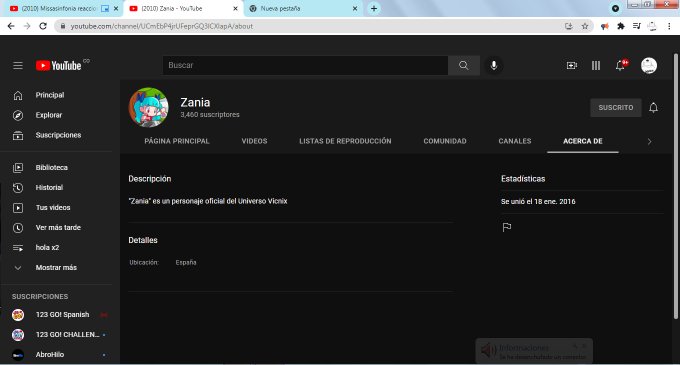Open YouTube apps grid icon
The height and width of the screenshot is (365, 680).
coord(596,65)
